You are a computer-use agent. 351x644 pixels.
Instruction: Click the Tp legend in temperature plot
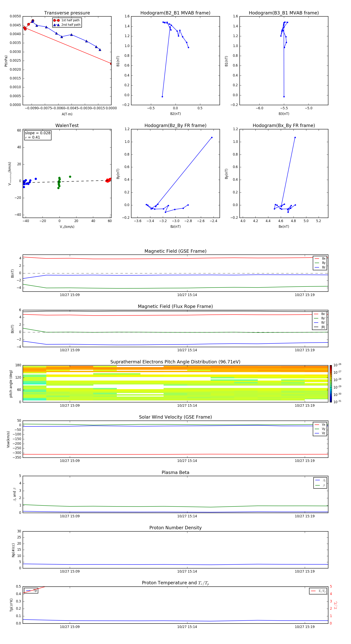(31, 591)
